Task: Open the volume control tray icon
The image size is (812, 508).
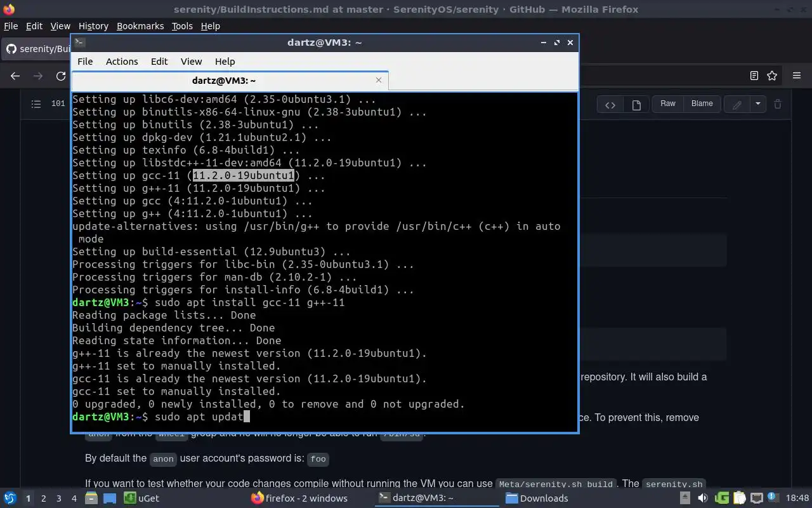Action: pos(704,498)
